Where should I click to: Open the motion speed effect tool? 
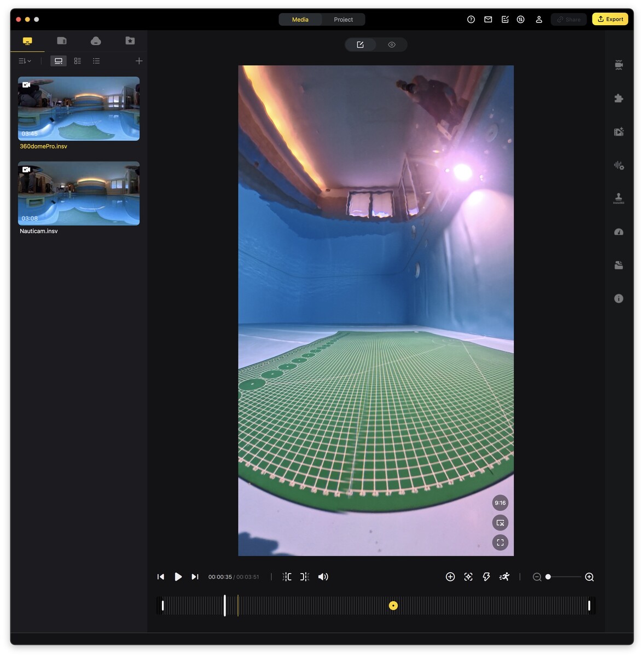point(504,577)
